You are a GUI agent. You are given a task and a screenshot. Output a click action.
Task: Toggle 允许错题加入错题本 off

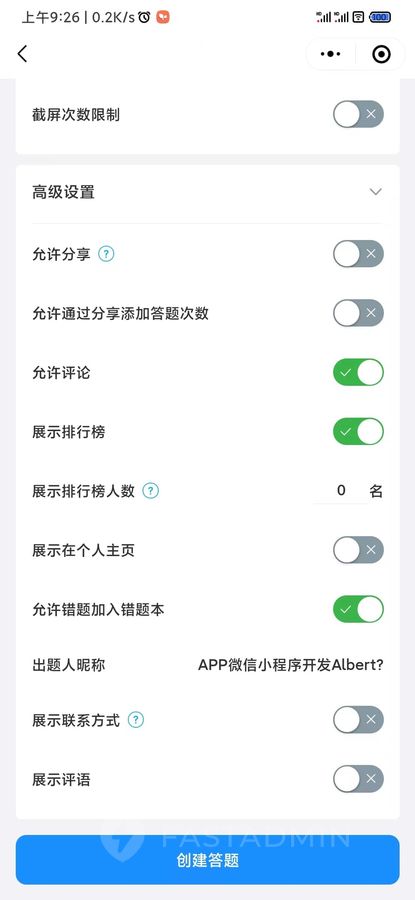[x=358, y=609]
